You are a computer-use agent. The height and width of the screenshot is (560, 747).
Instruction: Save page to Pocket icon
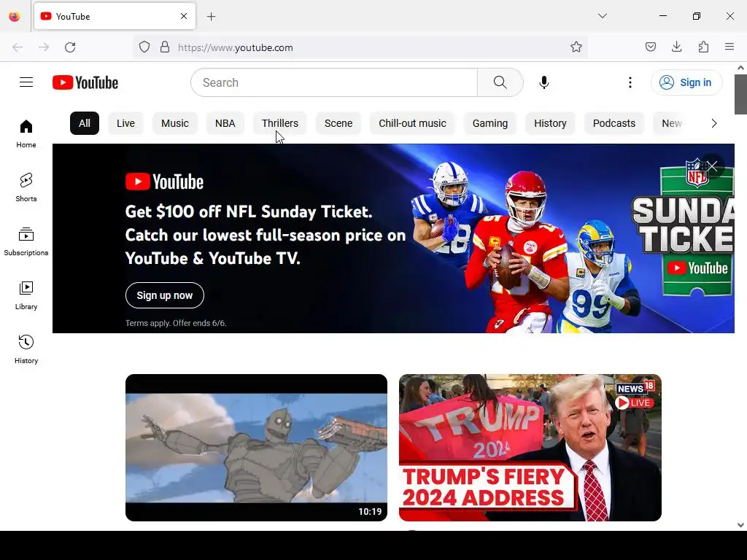650,47
